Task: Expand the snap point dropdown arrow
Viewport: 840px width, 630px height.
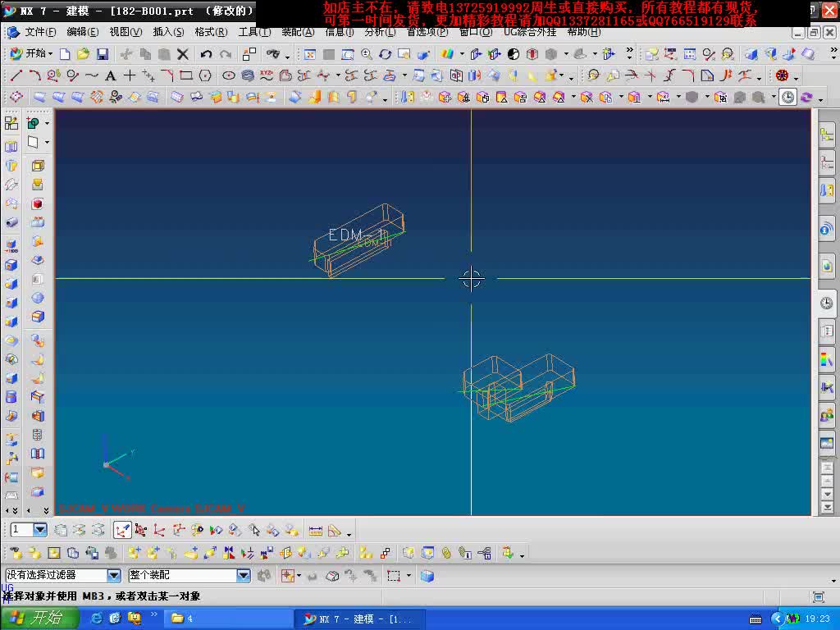Action: pyautogui.click(x=299, y=576)
